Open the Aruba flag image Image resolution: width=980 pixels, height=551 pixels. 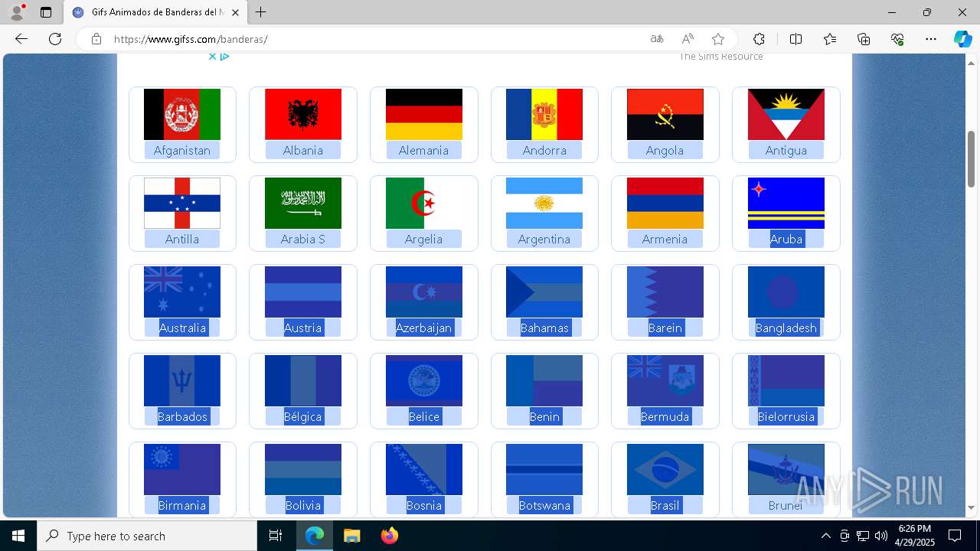coord(786,203)
